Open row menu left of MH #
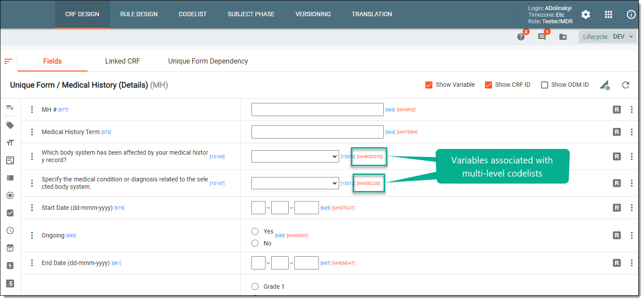 coord(32,110)
